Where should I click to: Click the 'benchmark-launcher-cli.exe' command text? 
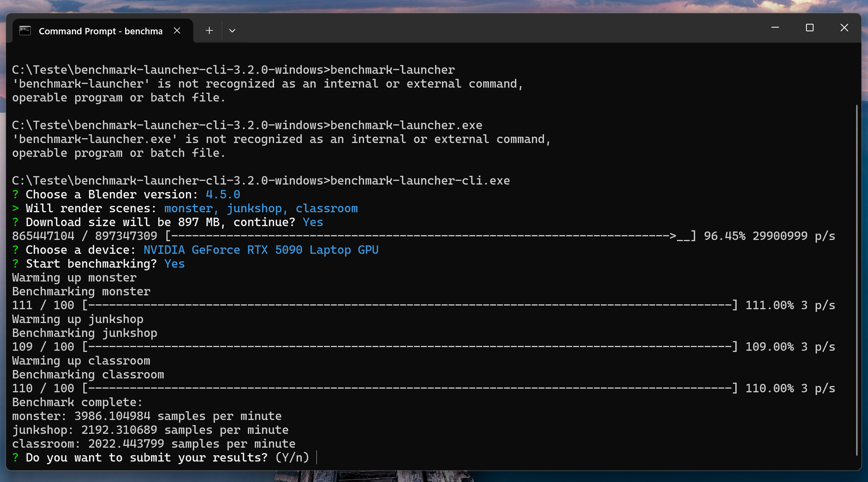(420, 181)
